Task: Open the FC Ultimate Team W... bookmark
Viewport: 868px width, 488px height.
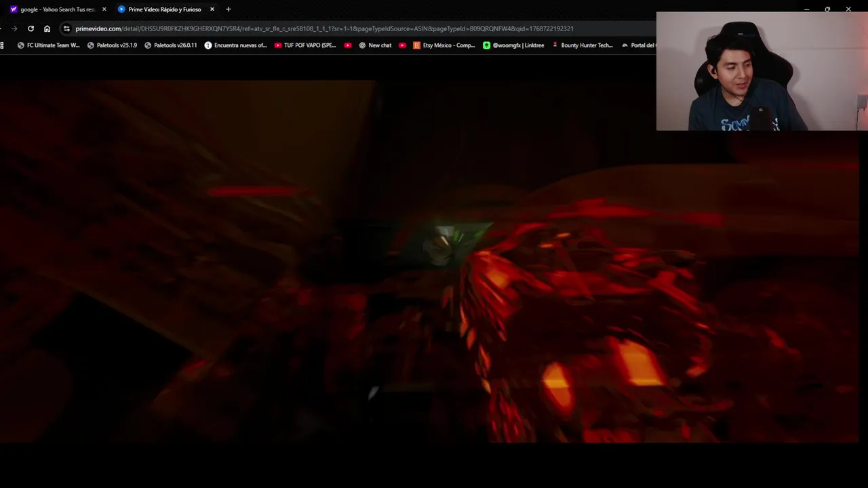Action: tap(48, 45)
